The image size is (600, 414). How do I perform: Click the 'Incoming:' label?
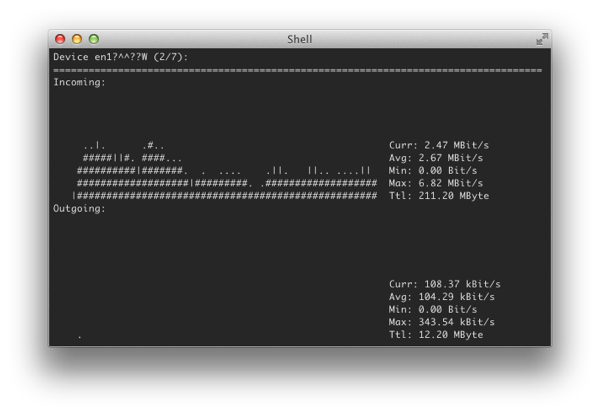(x=79, y=82)
